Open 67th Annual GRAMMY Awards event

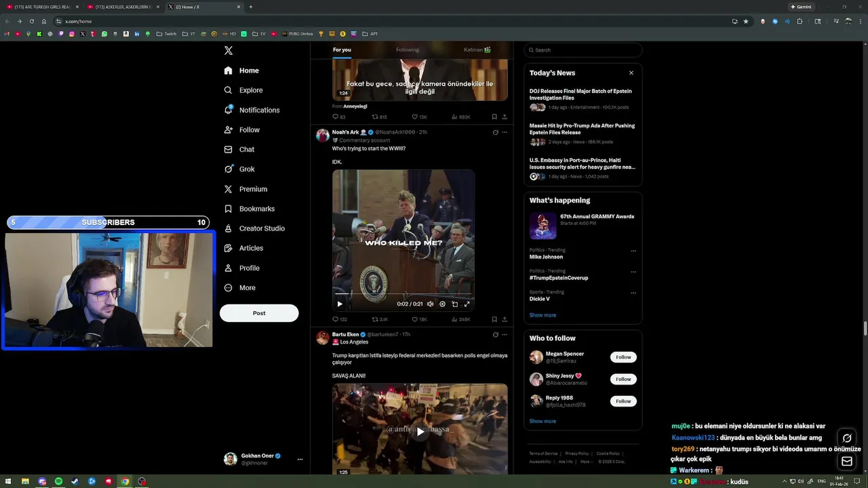point(583,225)
